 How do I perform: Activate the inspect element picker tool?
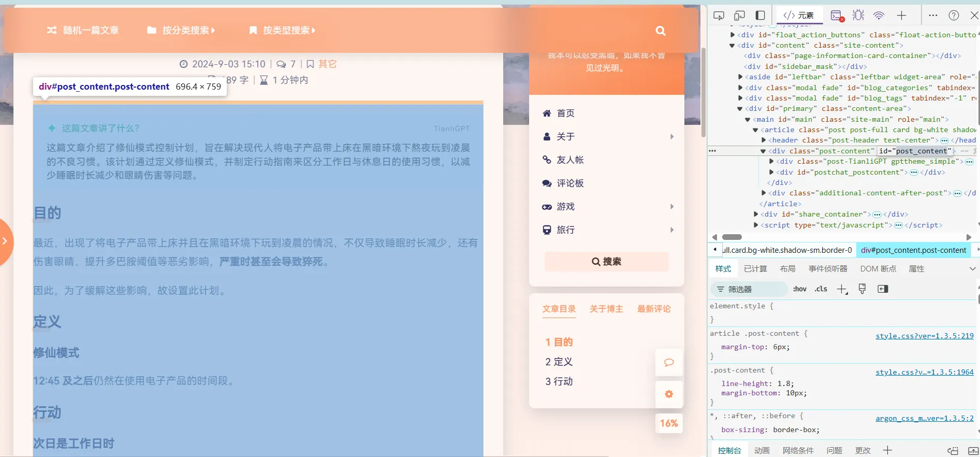(x=719, y=15)
